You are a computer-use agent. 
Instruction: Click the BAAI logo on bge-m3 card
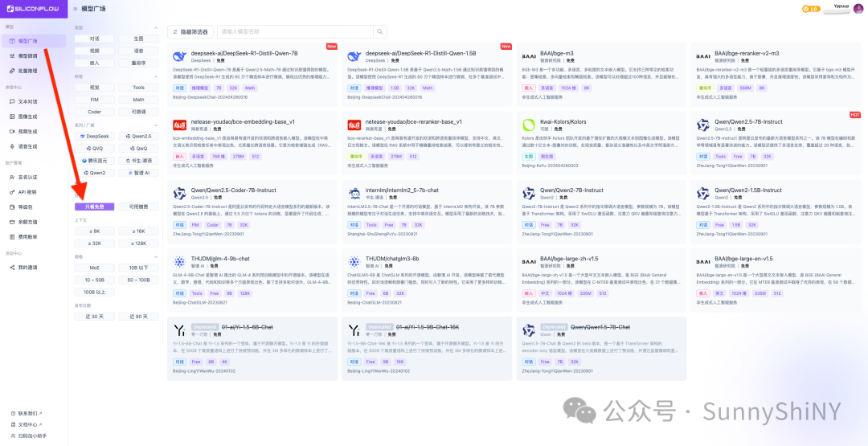[529, 56]
